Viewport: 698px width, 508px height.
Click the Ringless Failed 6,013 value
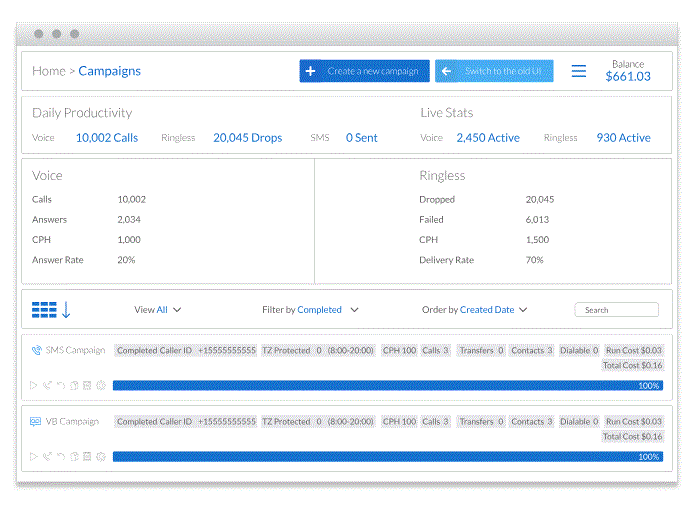point(537,220)
